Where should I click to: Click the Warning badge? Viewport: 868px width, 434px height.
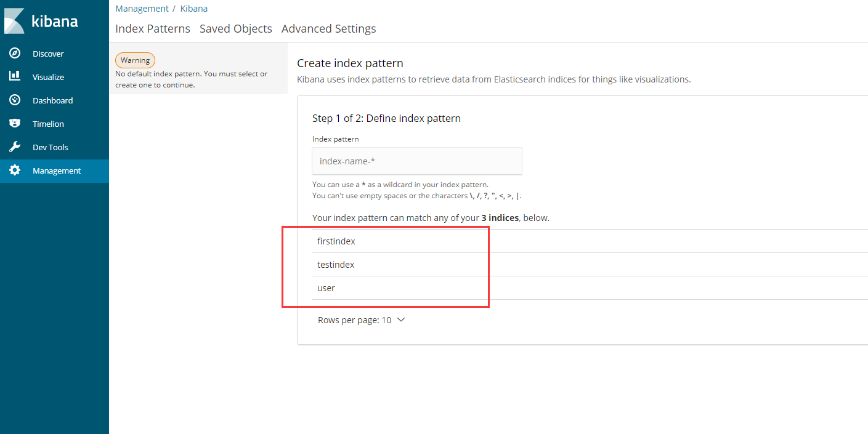(135, 60)
